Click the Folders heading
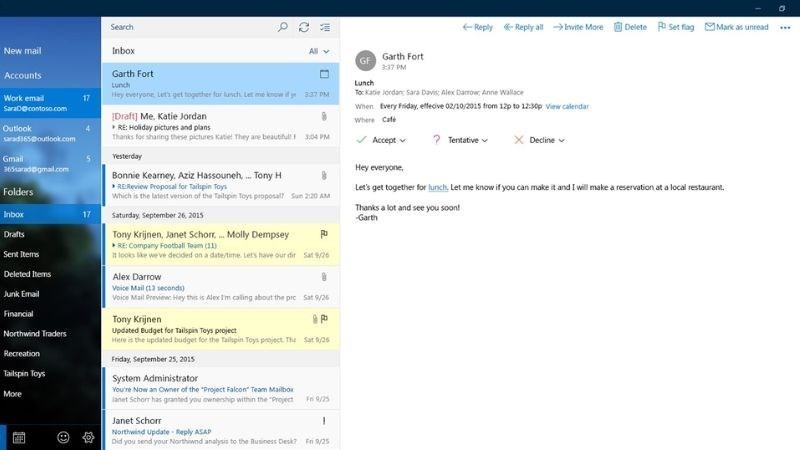 pos(18,192)
